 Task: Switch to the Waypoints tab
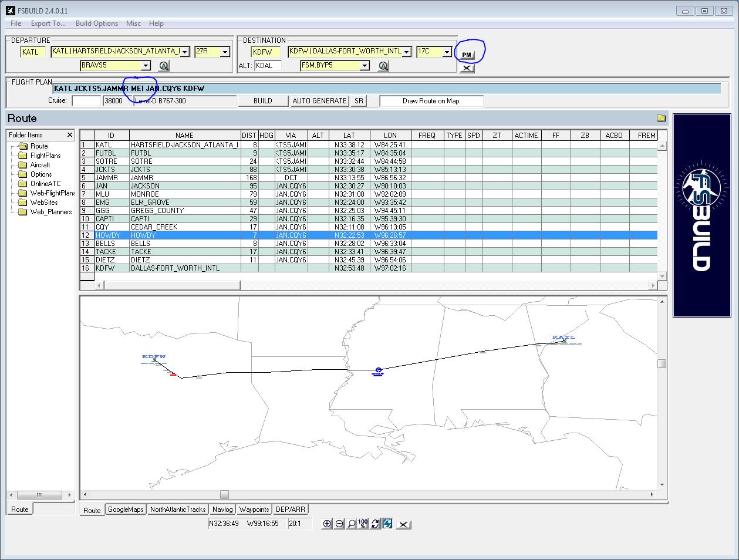click(254, 510)
